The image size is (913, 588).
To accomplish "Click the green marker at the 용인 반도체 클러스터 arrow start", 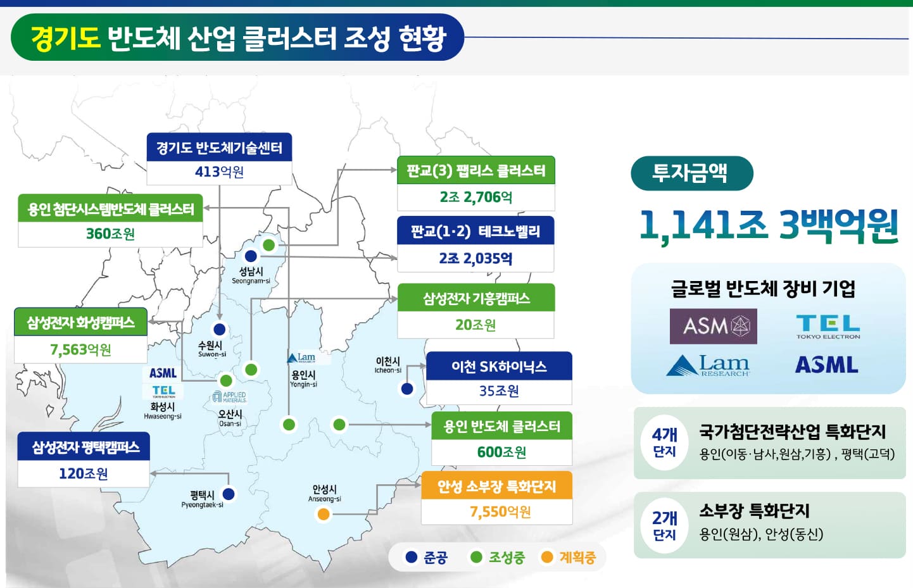I will pos(339,425).
